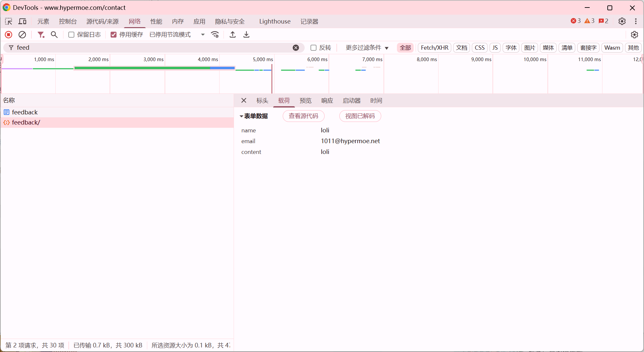Select the feedback/ fetch request
Screen dimensions: 644x352
117,123
